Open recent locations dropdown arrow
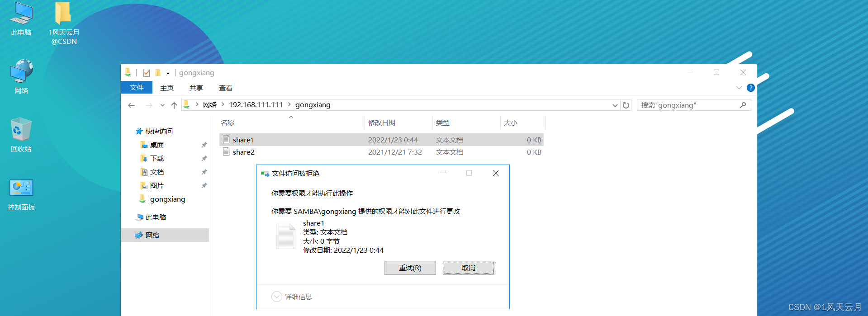The height and width of the screenshot is (316, 868). (162, 105)
